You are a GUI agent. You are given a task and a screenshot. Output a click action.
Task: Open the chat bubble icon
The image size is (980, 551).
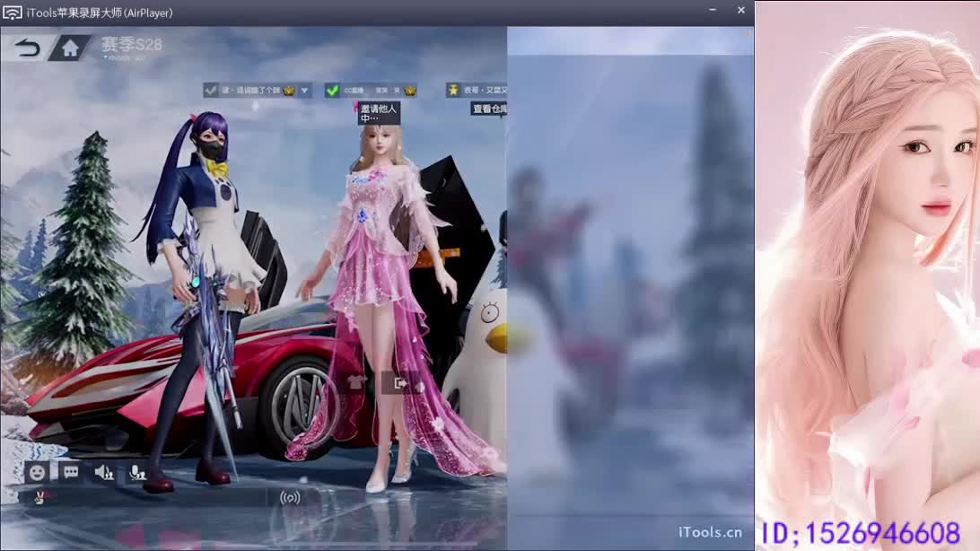click(x=71, y=472)
